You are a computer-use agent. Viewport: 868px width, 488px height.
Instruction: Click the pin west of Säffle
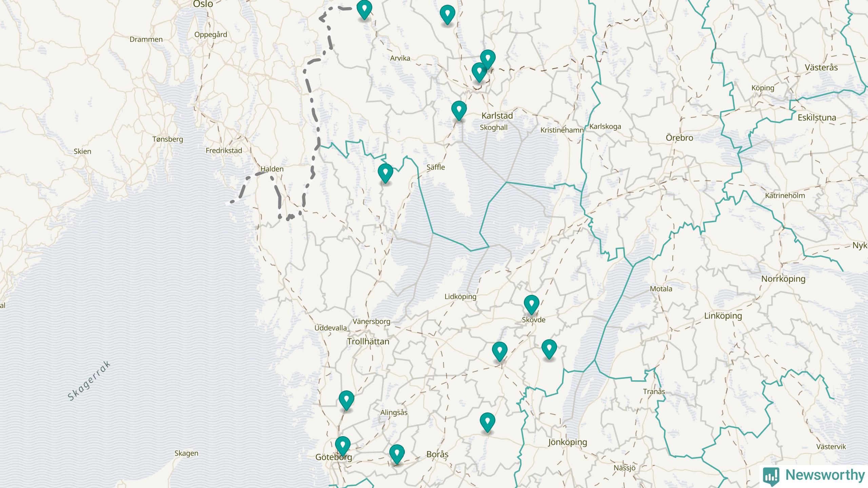(x=385, y=172)
